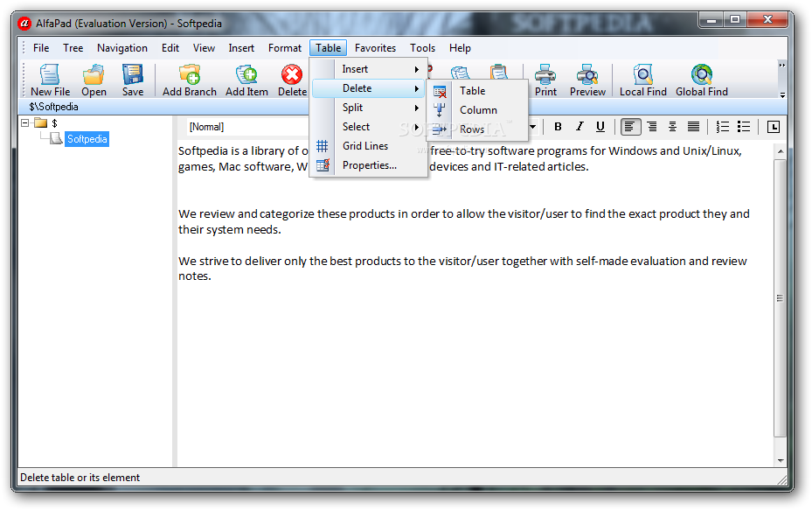Open the Format menu
This screenshot has width=812, height=510.
[285, 48]
